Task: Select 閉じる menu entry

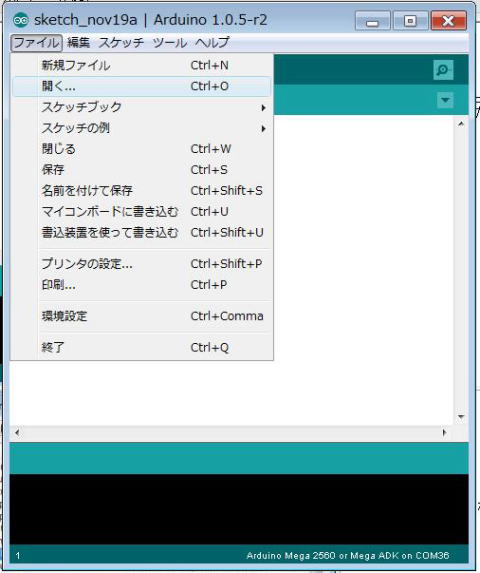Action: click(142, 149)
